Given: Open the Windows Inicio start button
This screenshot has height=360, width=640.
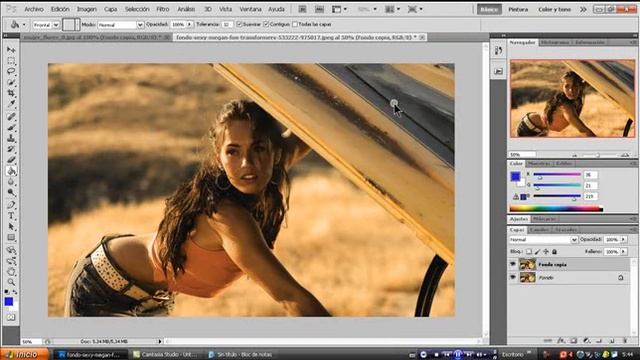Looking at the screenshot, I should point(24,354).
